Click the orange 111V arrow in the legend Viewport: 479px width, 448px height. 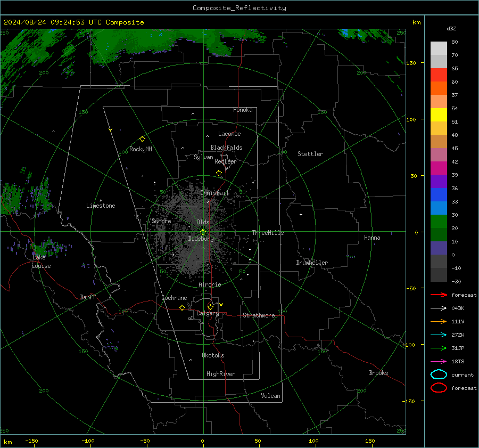click(x=439, y=321)
